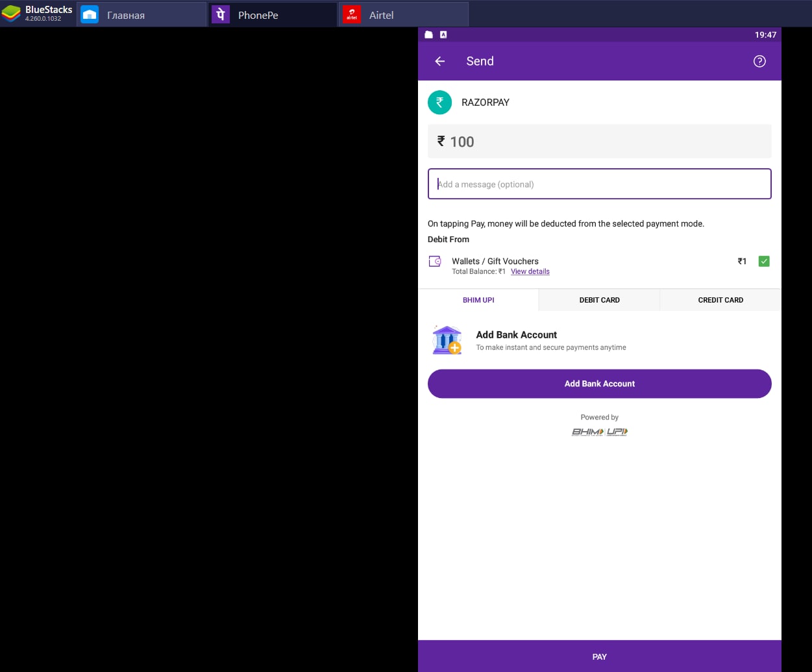Click the RAZORPAY payee name

pyautogui.click(x=486, y=103)
